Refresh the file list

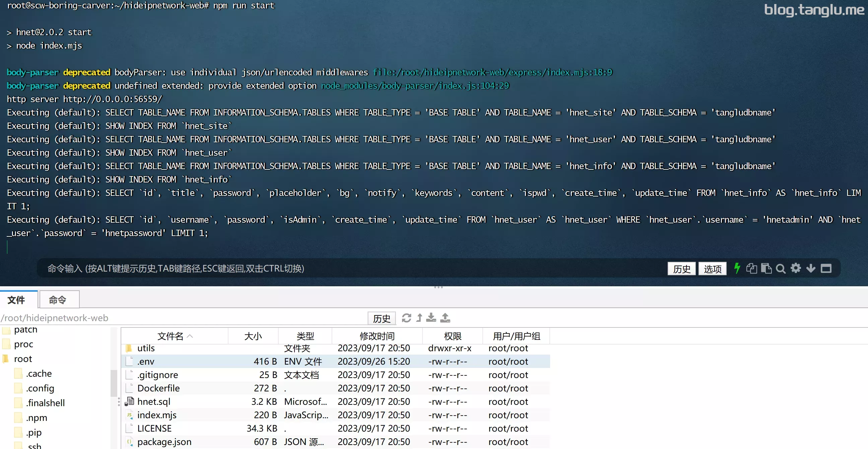tap(406, 318)
